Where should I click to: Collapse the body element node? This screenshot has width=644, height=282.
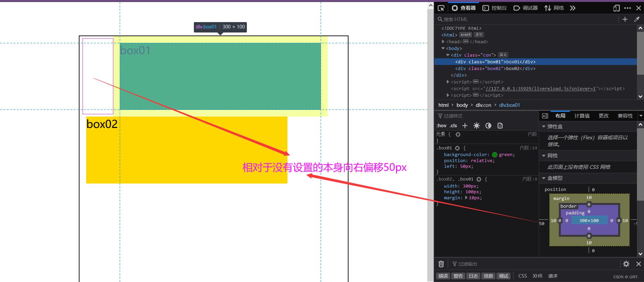443,48
